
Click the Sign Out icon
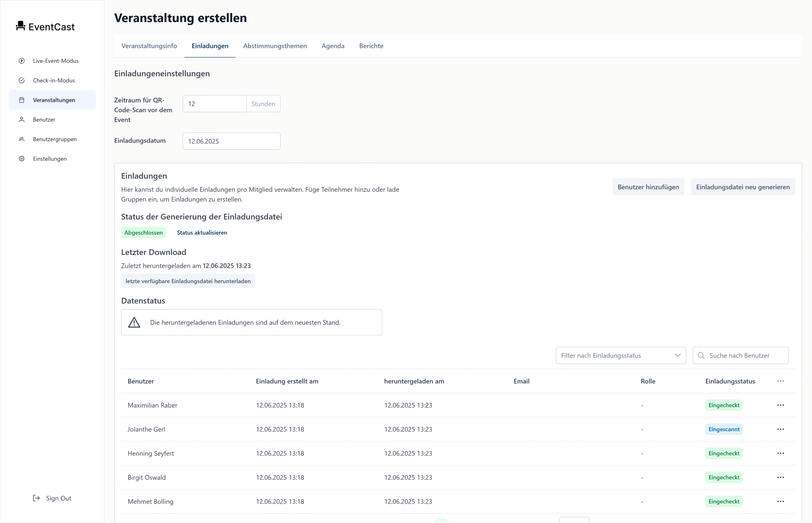(36, 498)
